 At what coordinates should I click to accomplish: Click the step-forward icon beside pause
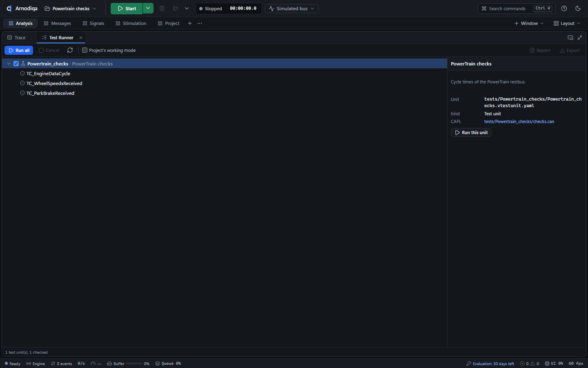[176, 9]
